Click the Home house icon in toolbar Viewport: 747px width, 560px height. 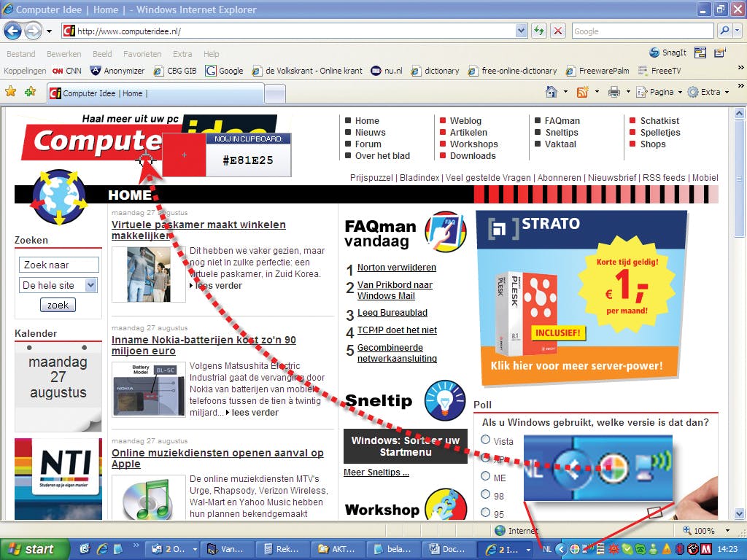pyautogui.click(x=551, y=92)
